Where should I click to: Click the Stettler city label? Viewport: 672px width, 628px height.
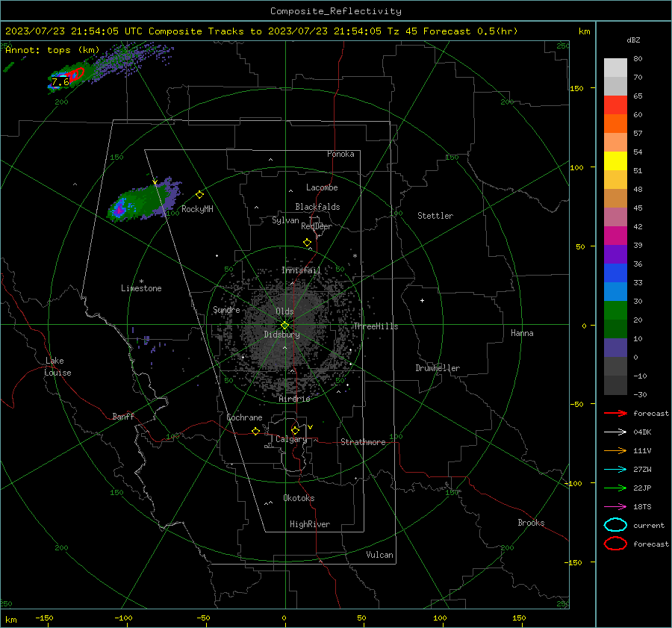click(435, 216)
